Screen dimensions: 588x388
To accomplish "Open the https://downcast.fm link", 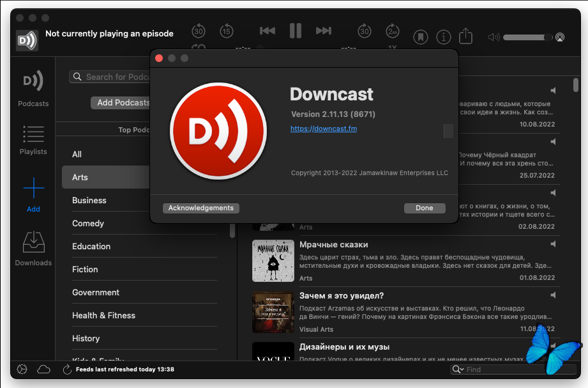I will [x=324, y=128].
